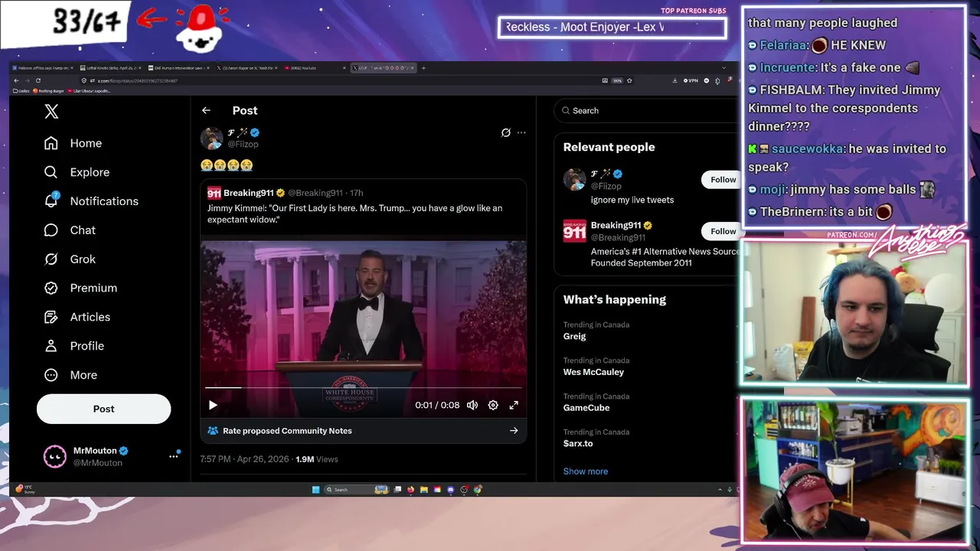This screenshot has height=551, width=980.
Task: Open trending topic $arx.to
Action: [x=578, y=443]
